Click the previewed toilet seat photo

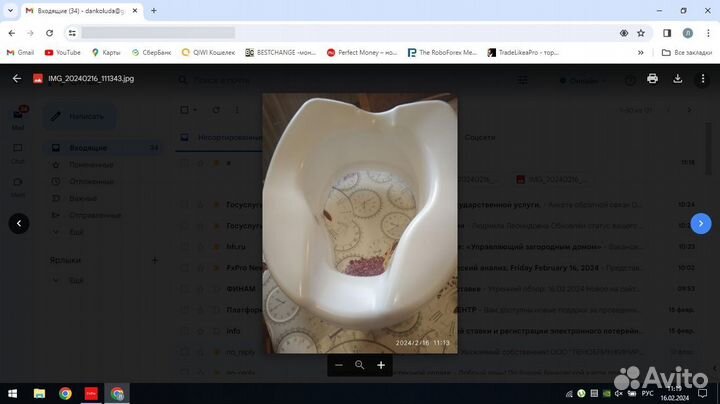(360, 224)
